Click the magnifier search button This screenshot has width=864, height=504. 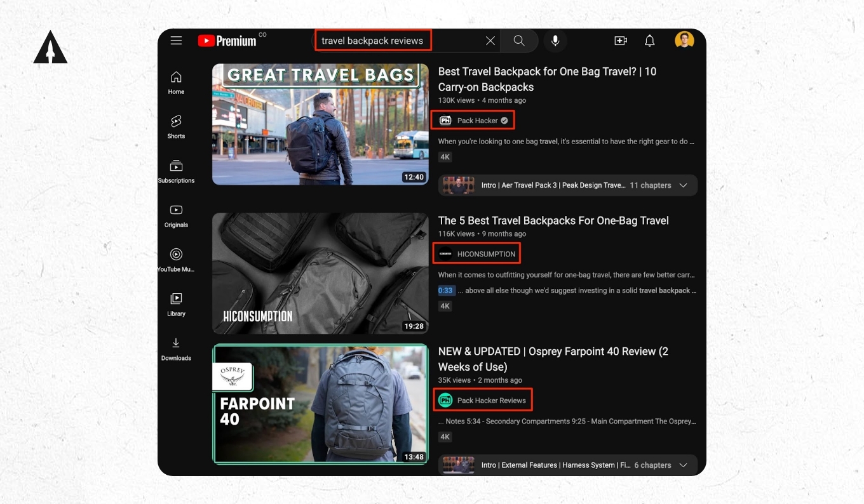tap(519, 41)
